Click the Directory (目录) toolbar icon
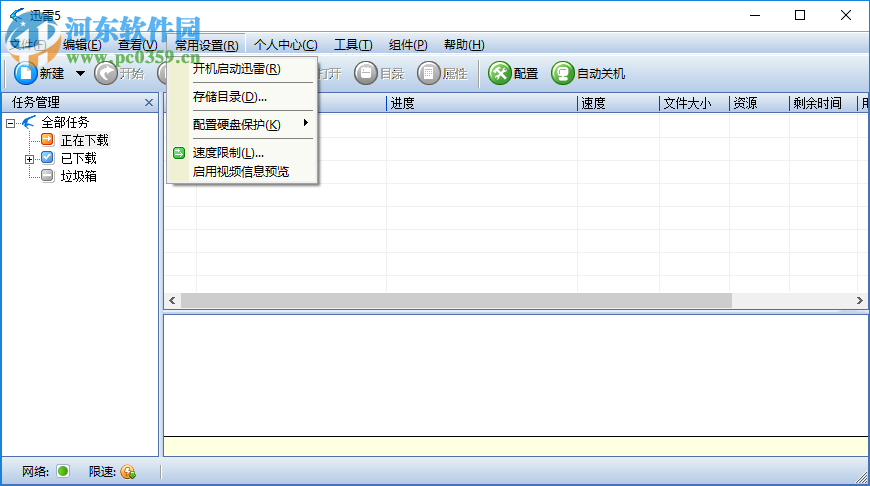The image size is (870, 486). coord(366,73)
